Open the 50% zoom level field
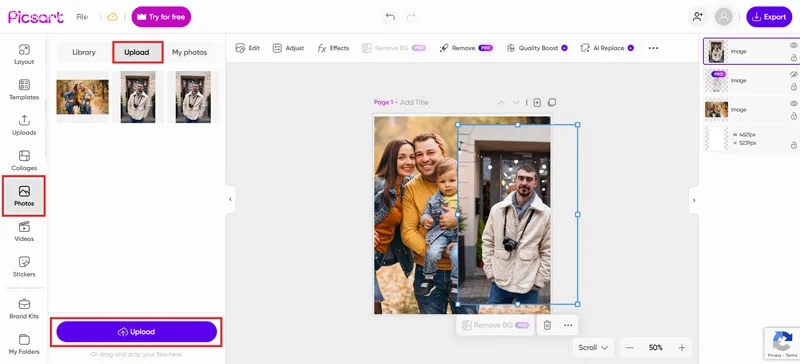This screenshot has height=364, width=800. click(656, 348)
